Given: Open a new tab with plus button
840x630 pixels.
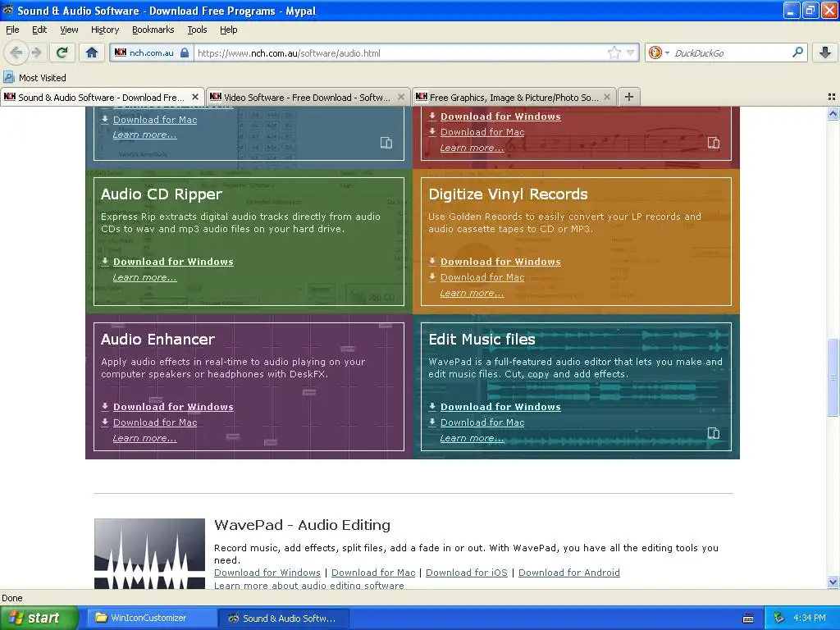Looking at the screenshot, I should 629,97.
